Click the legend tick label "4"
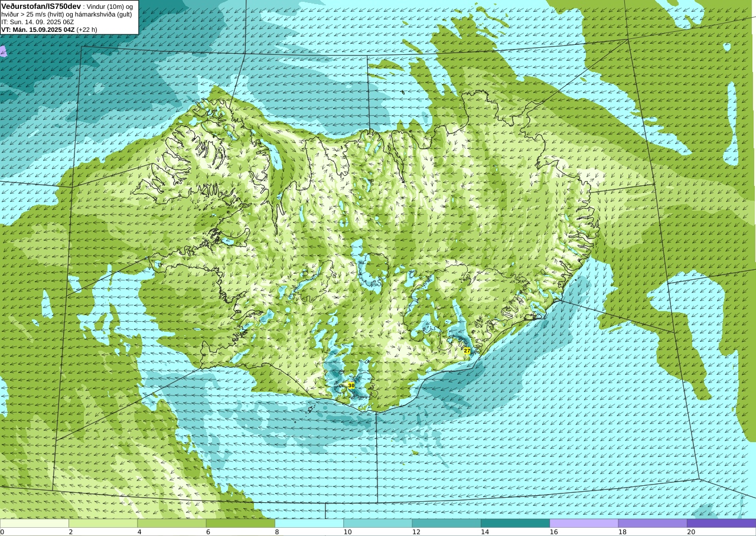 [139, 532]
